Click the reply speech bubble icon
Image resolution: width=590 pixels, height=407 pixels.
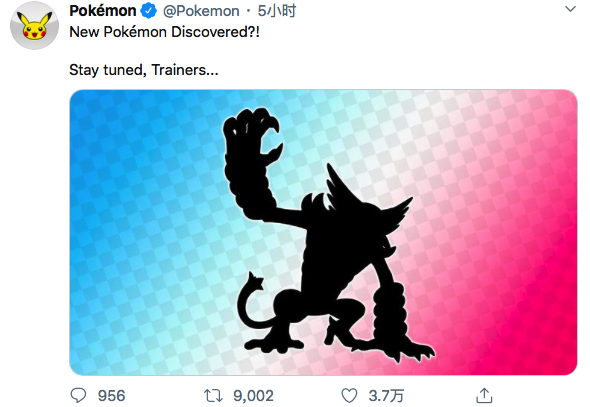pyautogui.click(x=78, y=395)
